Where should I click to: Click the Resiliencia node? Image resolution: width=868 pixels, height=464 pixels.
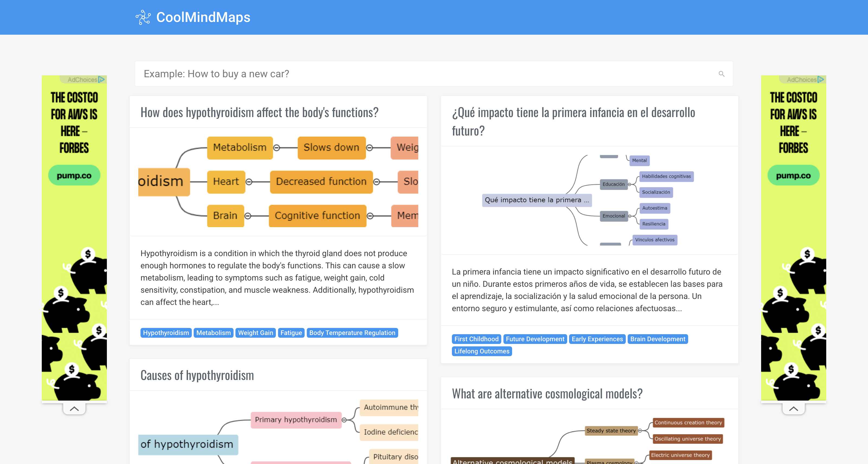pyautogui.click(x=653, y=224)
